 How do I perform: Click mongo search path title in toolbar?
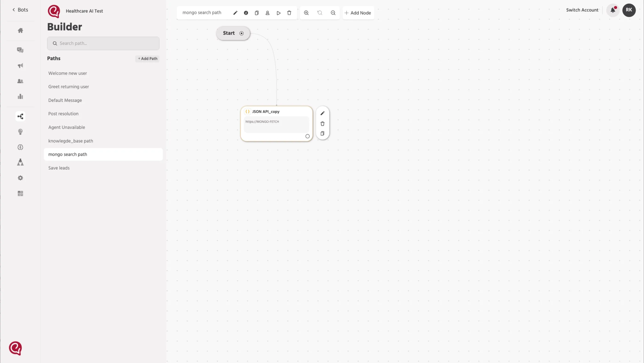coord(202,13)
